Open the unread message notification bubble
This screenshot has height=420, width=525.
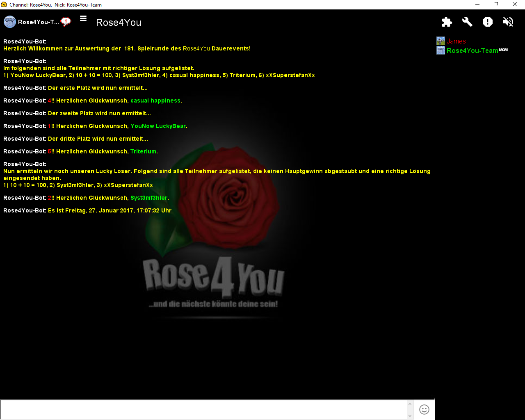(66, 21)
